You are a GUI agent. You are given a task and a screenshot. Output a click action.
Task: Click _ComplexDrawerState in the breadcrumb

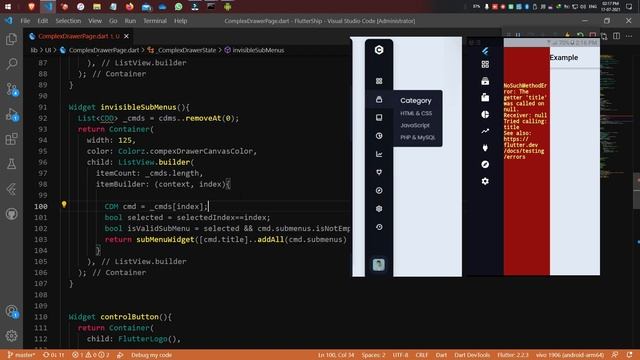click(x=187, y=50)
